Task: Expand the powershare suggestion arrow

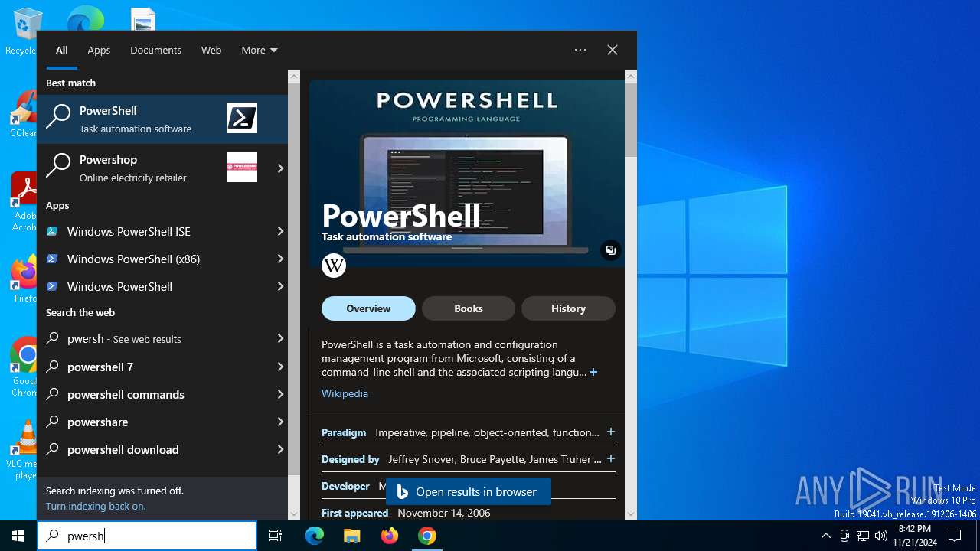Action: (x=280, y=422)
